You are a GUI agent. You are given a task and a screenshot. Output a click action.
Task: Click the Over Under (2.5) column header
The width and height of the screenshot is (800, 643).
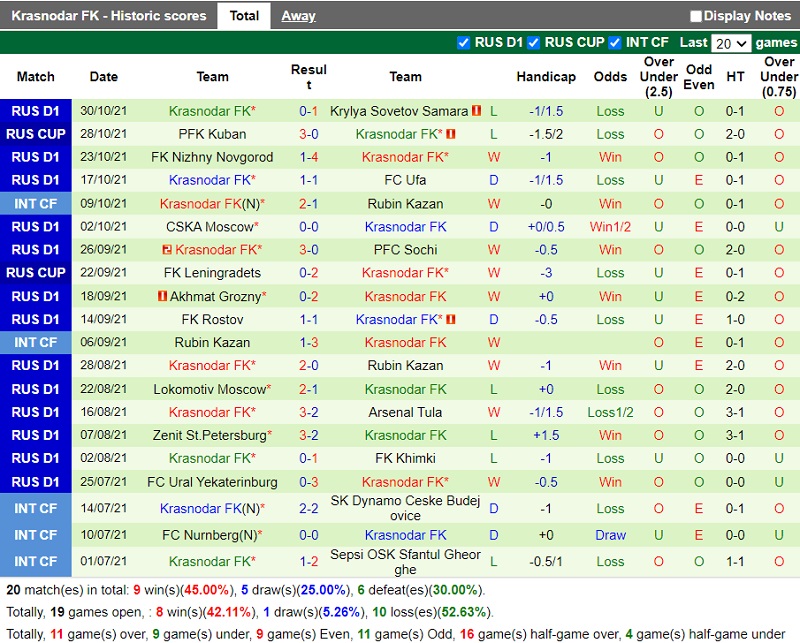click(x=659, y=77)
